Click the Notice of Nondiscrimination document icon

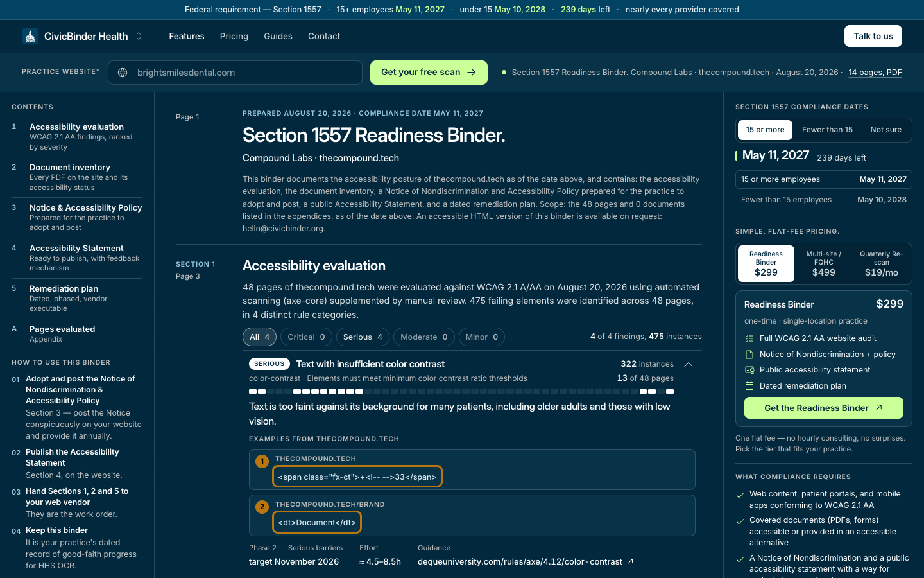coord(749,355)
